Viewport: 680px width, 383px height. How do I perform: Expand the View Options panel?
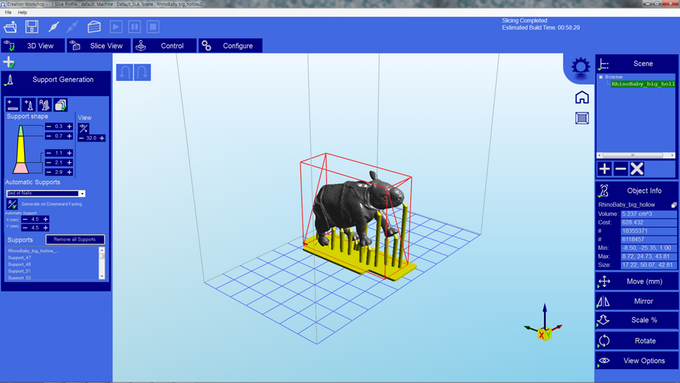coord(636,361)
